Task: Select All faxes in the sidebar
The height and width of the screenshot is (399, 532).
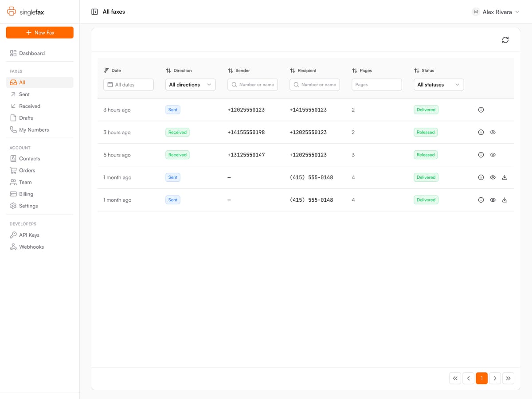Action: (x=39, y=82)
